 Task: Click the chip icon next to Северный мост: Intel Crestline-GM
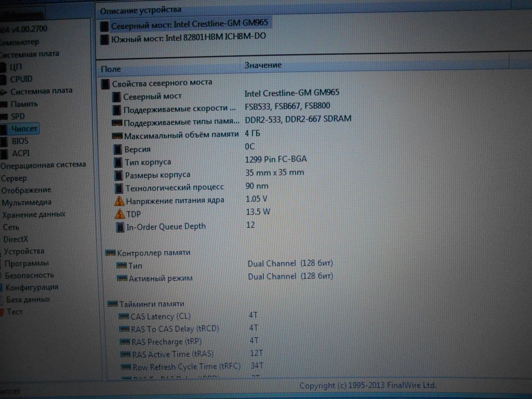tap(104, 26)
